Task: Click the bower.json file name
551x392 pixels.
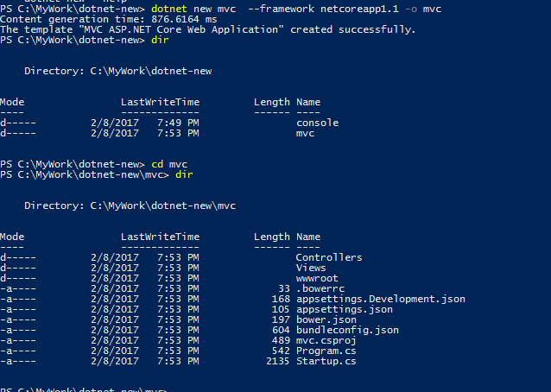Action: pos(326,319)
